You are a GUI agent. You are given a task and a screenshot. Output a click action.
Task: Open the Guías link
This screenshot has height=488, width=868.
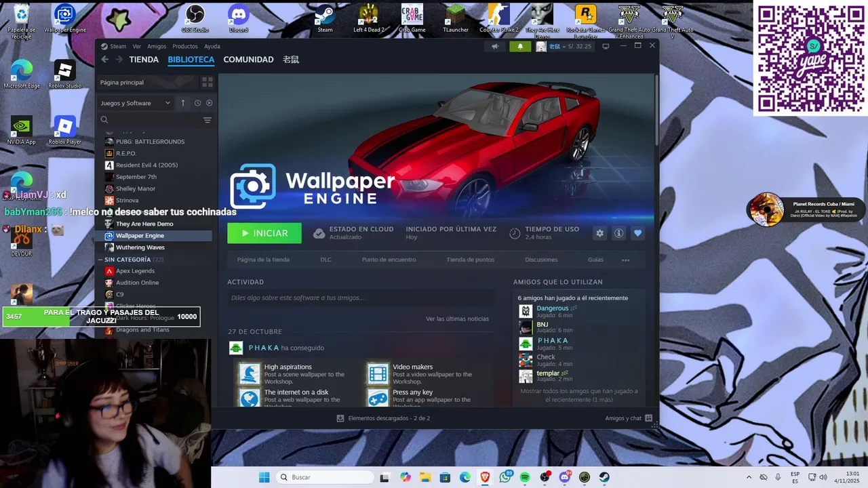[595, 260]
